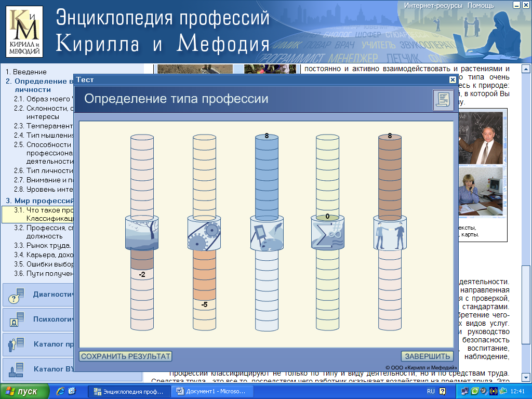The image size is (532, 399).
Task: Open section 3. Мир профессий
Action: [x=39, y=201]
